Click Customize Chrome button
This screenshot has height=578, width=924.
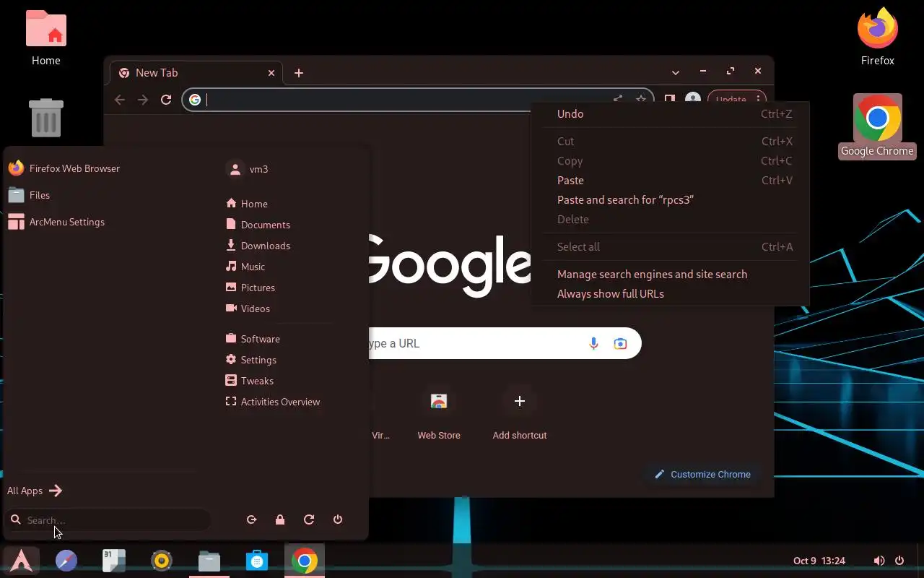pos(702,475)
